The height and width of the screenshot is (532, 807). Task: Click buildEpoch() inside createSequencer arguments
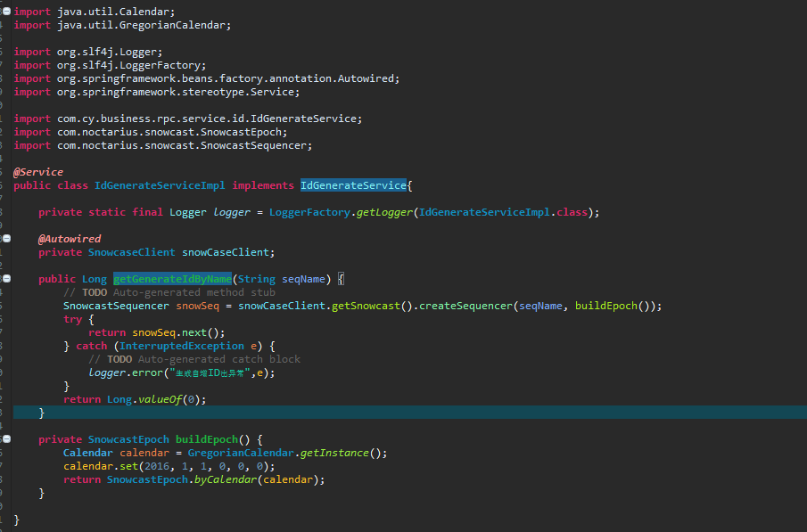click(613, 306)
